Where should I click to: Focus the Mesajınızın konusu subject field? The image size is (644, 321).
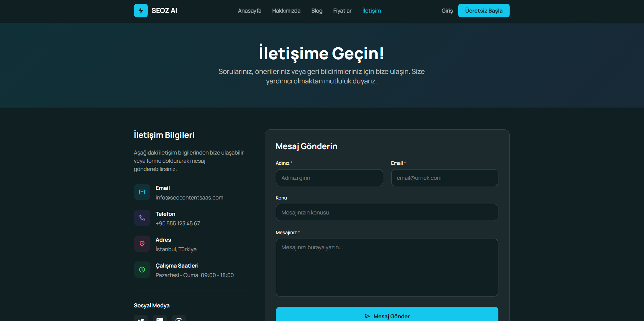coord(387,212)
